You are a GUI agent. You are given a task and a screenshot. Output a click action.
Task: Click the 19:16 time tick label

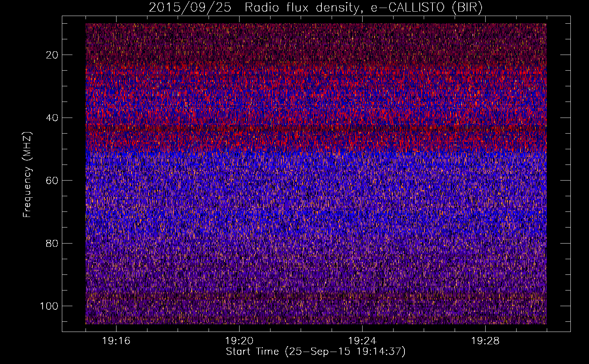[116, 341]
